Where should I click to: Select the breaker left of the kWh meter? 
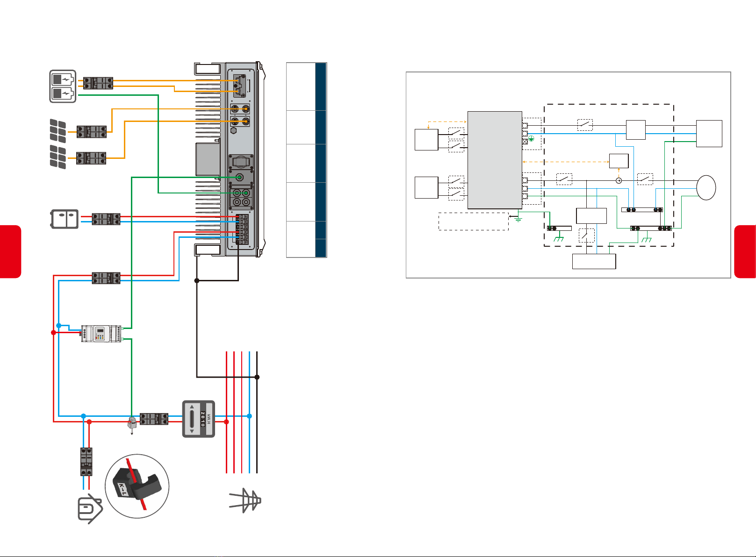(x=154, y=419)
